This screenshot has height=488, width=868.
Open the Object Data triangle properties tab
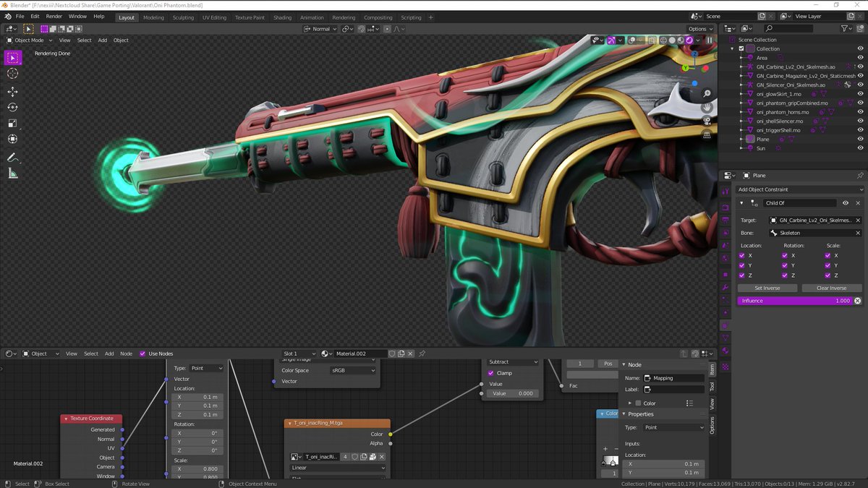click(x=726, y=338)
